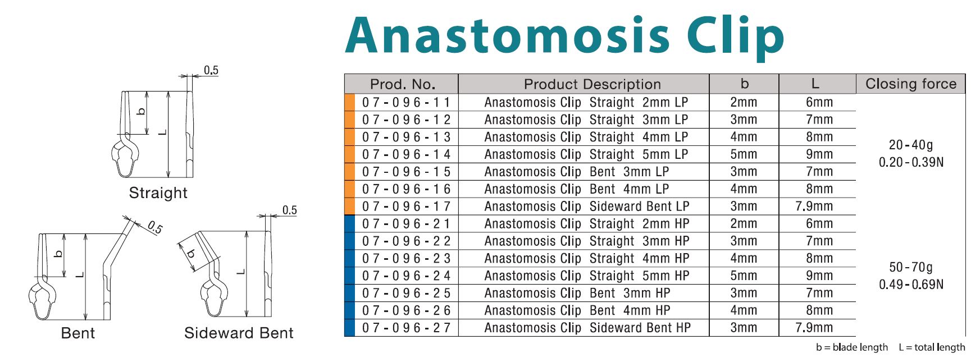The height and width of the screenshot is (362, 980).
Task: Click the orange swatch beside 07-096-11
Action: [x=349, y=102]
